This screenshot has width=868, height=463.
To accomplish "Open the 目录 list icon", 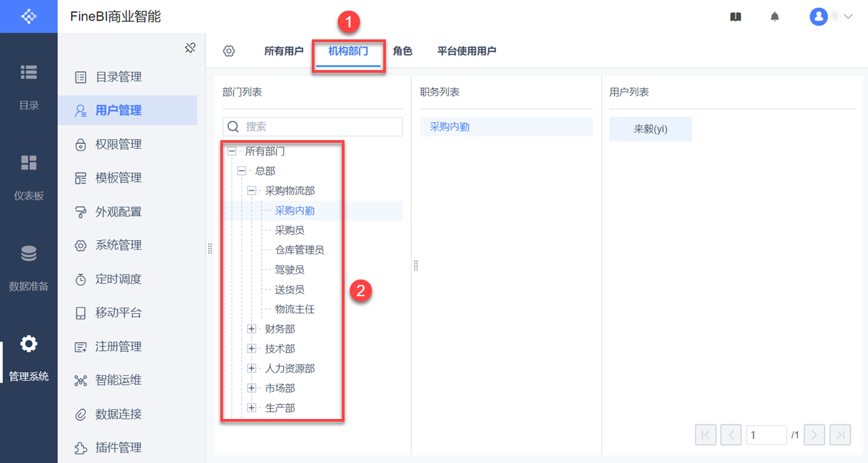I will coord(29,73).
